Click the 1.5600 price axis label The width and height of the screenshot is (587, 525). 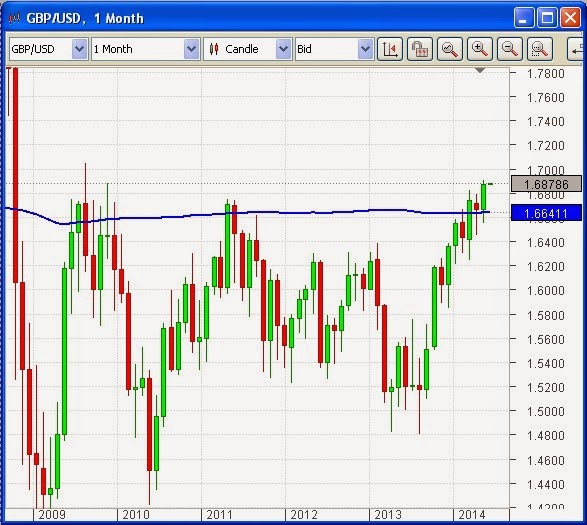point(545,339)
